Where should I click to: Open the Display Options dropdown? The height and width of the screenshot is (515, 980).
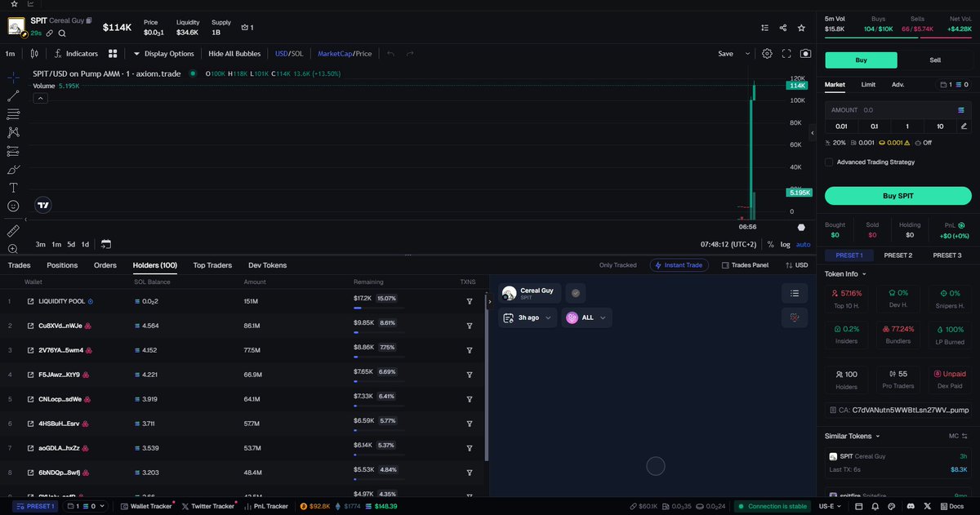(163, 54)
